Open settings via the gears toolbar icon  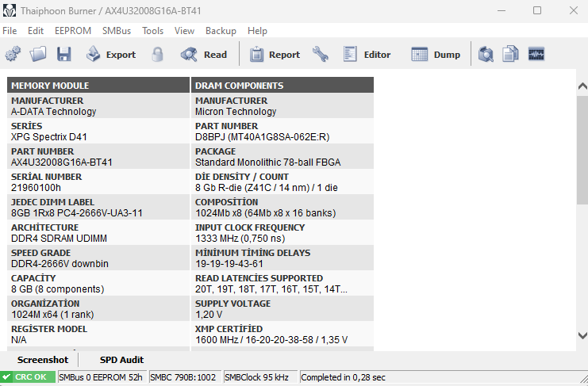click(x=13, y=54)
